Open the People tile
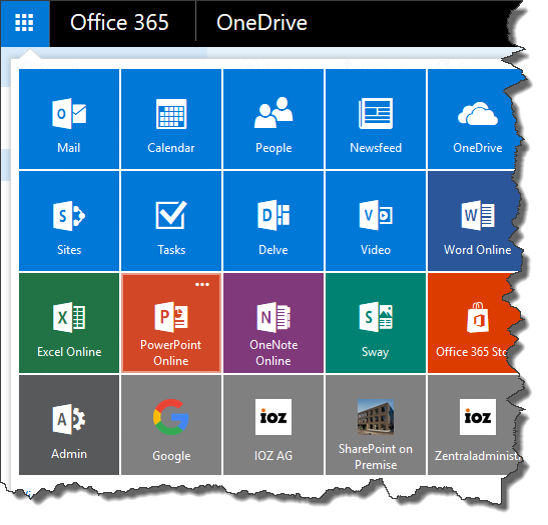Screen dimensions: 548x525 273,119
